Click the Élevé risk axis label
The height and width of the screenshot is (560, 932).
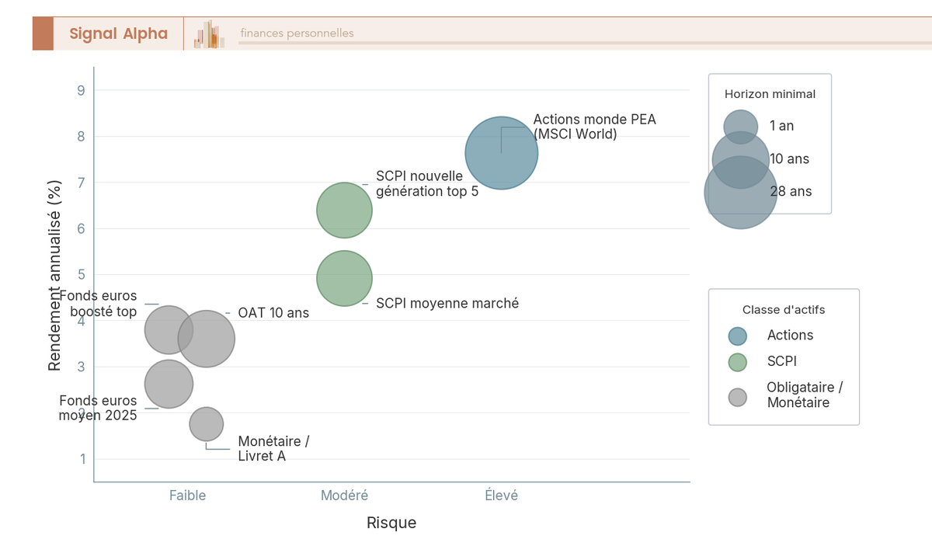coord(502,496)
